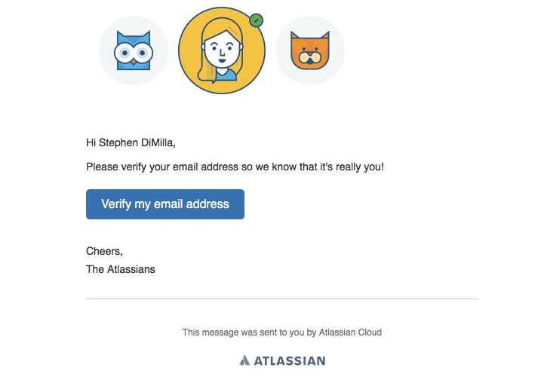Screen dimensions: 538x392
Task: Click the horizontal divider line
Action: coord(282,299)
